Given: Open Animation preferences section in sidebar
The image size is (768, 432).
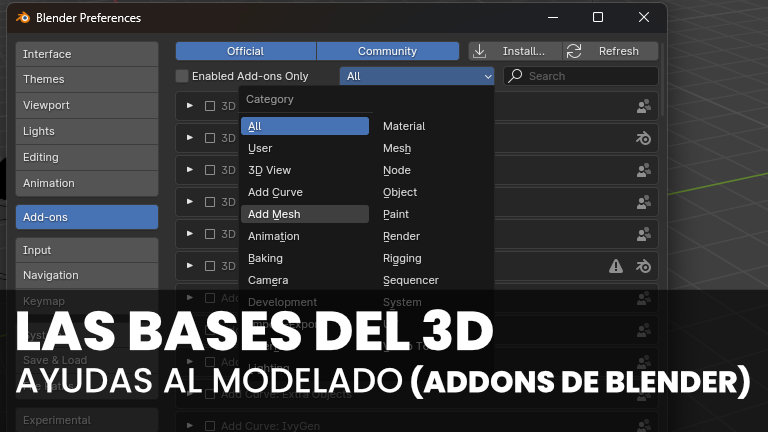Looking at the screenshot, I should click(87, 183).
